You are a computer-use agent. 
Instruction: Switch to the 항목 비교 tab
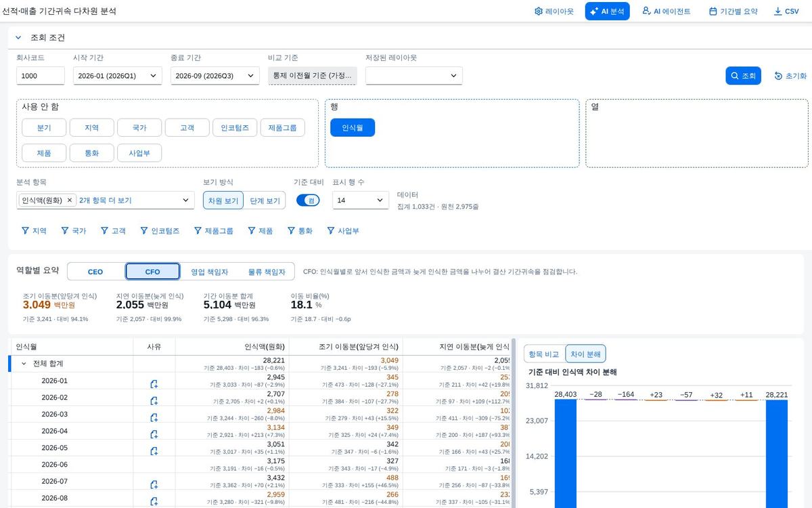click(x=545, y=354)
